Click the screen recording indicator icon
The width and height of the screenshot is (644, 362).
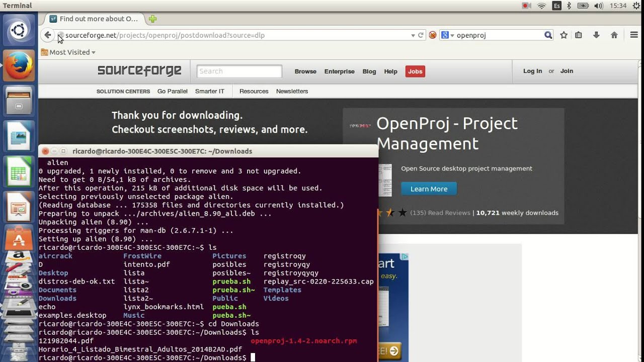(x=526, y=6)
